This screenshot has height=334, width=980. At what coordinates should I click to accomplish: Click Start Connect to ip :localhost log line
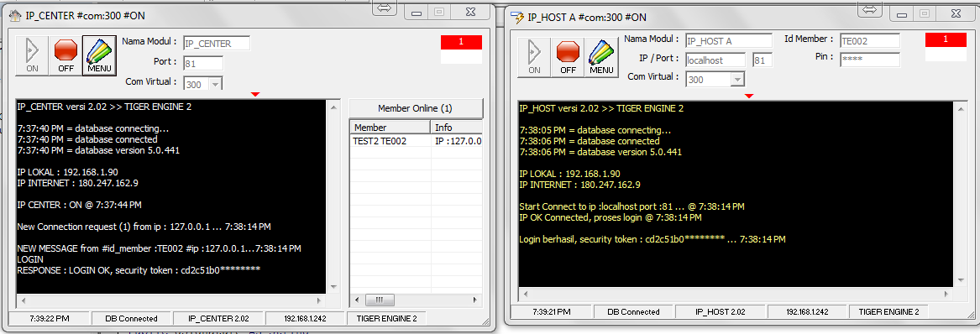click(631, 206)
